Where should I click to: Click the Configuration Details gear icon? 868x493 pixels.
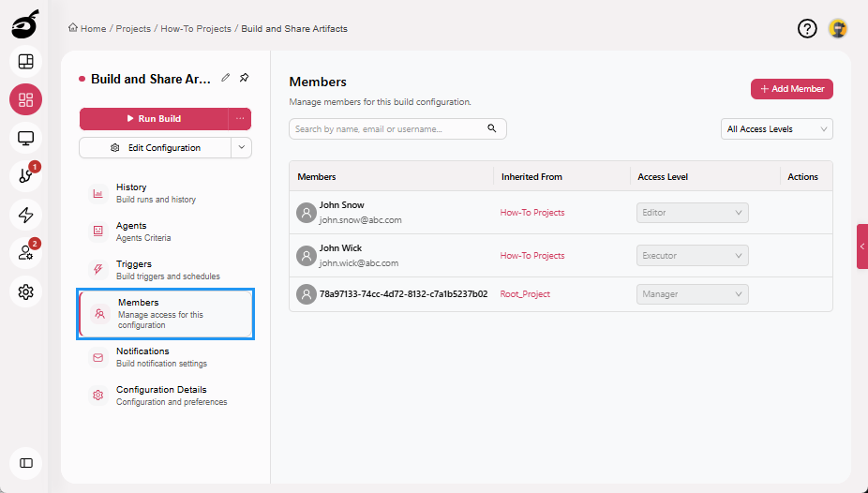click(x=98, y=396)
